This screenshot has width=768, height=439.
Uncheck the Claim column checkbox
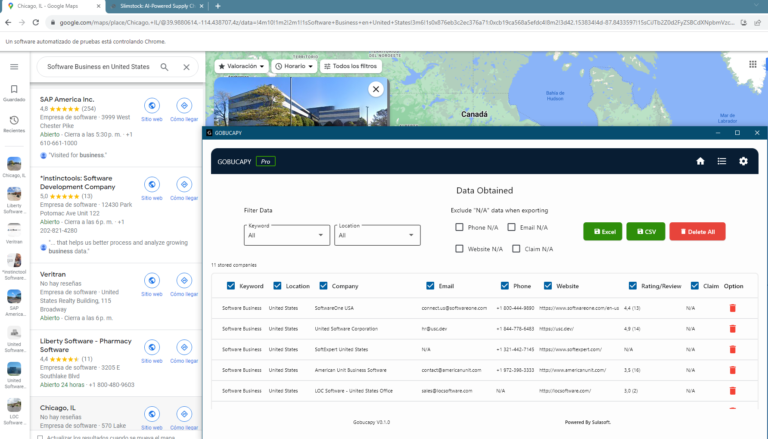[x=695, y=286]
